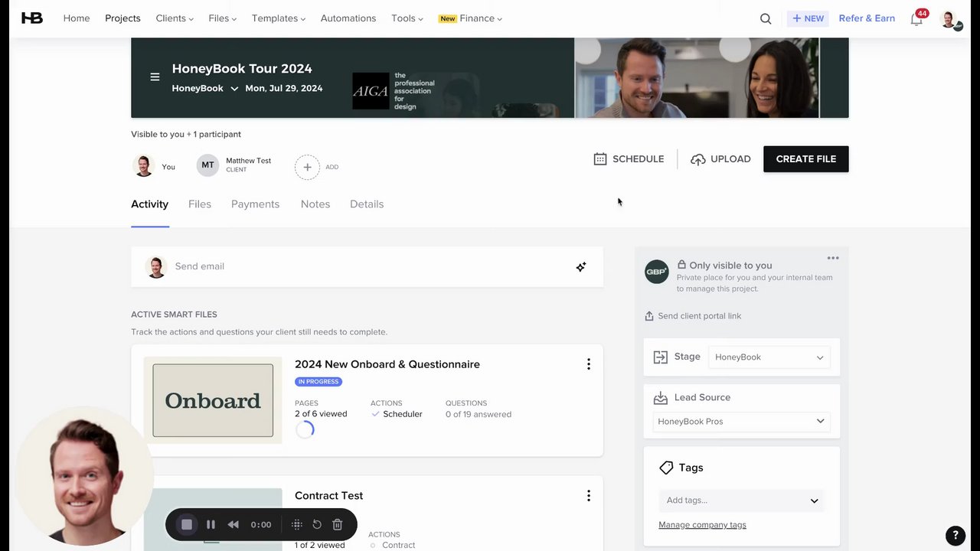Open the Onboard smart file thumbnail
980x551 pixels.
[x=213, y=400]
